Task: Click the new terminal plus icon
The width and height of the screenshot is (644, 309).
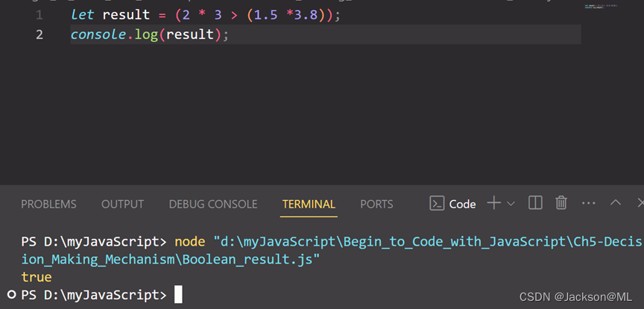Action: 493,203
